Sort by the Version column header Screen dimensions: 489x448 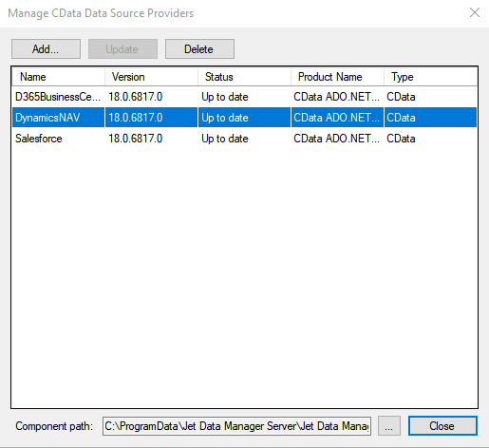coord(151,77)
